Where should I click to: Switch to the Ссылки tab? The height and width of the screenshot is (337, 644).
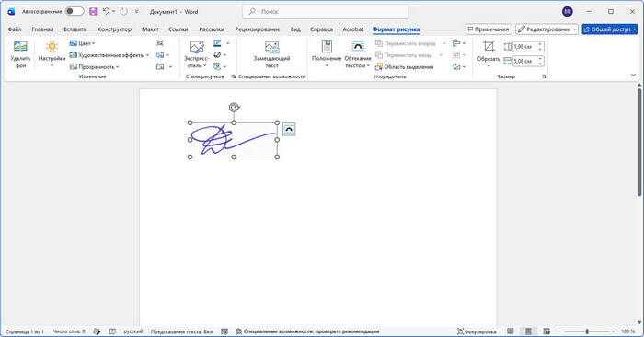coord(178,29)
